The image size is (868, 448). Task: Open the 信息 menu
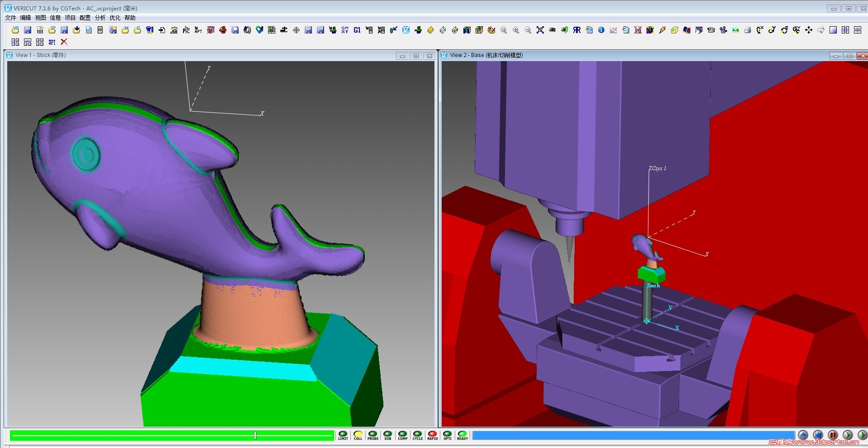pyautogui.click(x=55, y=18)
